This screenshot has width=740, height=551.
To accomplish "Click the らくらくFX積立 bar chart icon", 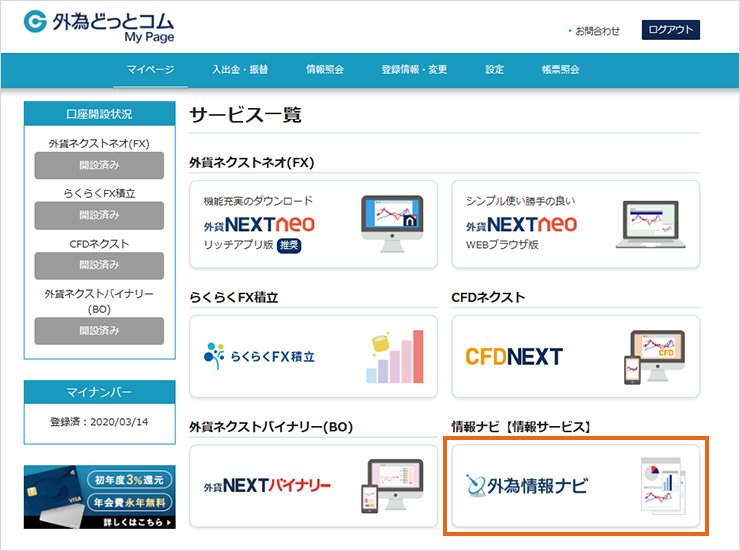I will pyautogui.click(x=395, y=357).
